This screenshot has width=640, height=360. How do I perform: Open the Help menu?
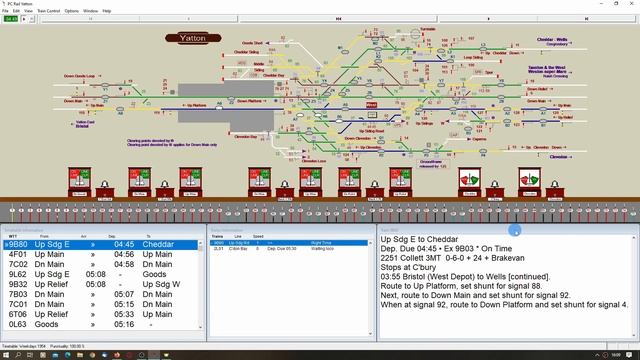pos(107,11)
